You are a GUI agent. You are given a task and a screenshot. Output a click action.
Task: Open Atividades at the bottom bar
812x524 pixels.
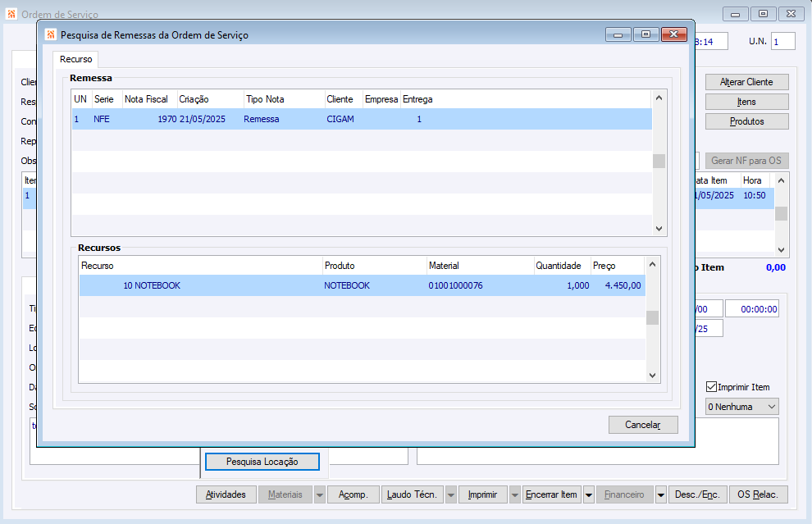tap(226, 494)
